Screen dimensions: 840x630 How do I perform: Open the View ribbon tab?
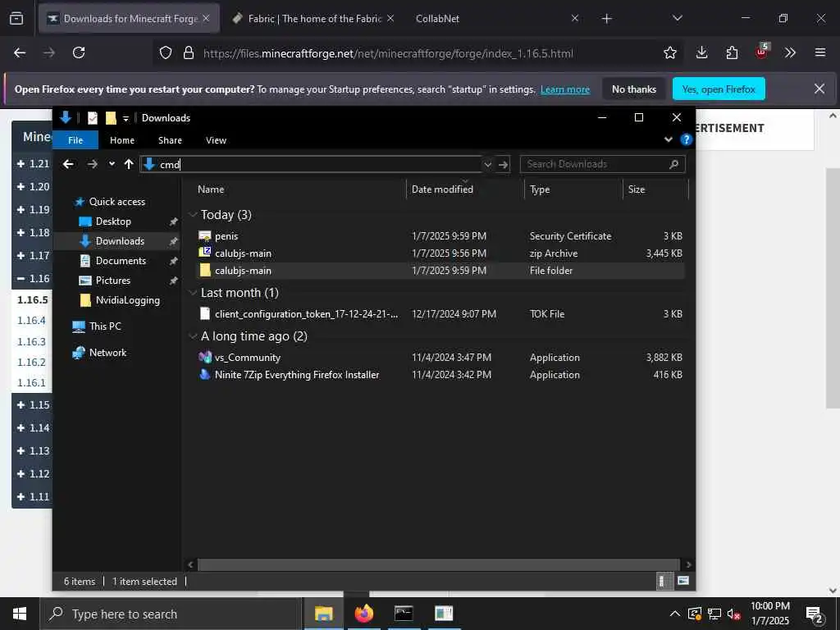click(x=216, y=139)
